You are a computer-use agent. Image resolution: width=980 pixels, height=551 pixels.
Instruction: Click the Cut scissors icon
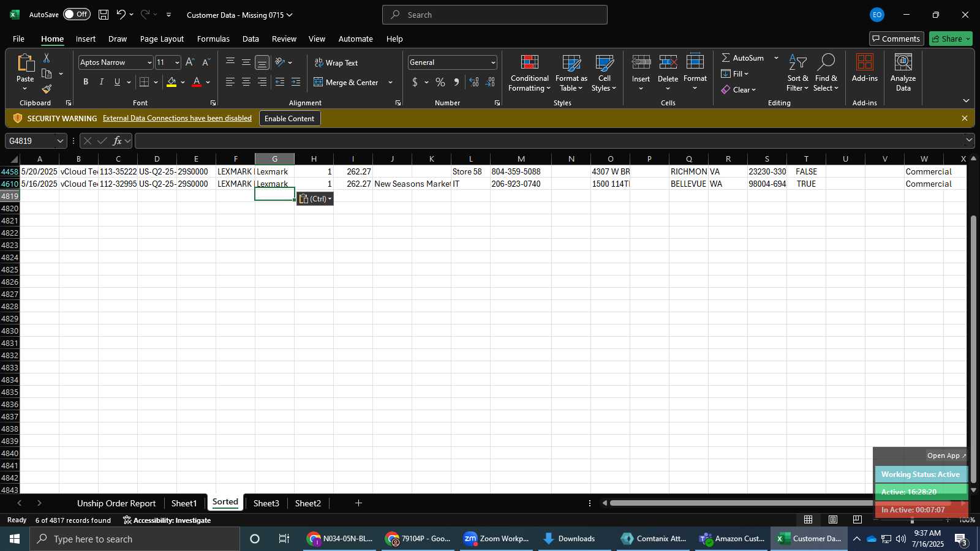tap(47, 58)
